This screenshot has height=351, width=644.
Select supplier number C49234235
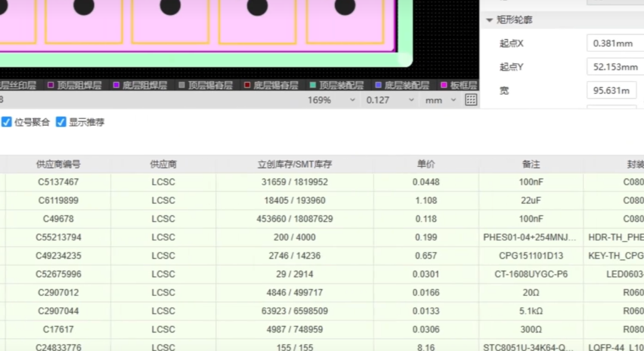58,255
